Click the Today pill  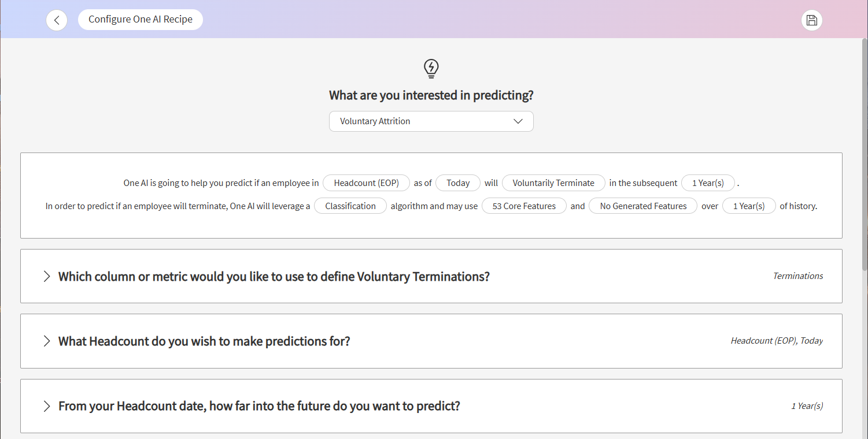click(458, 183)
